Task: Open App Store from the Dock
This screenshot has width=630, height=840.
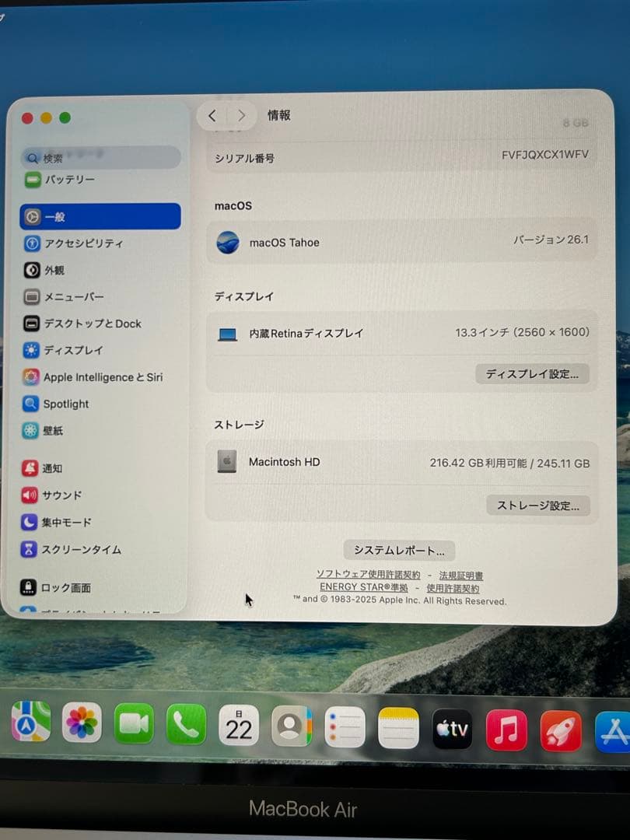Action: (613, 733)
